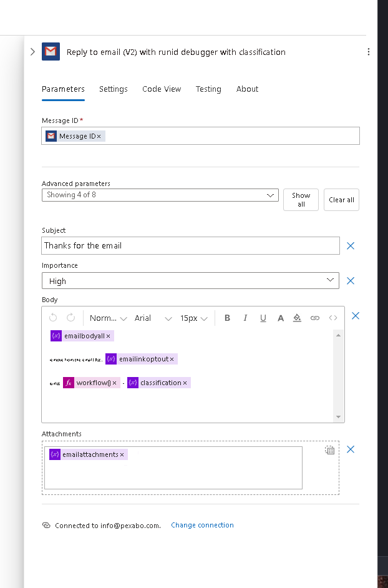Click the emailbodyall variable token
The height and width of the screenshot is (588, 388).
(82, 336)
